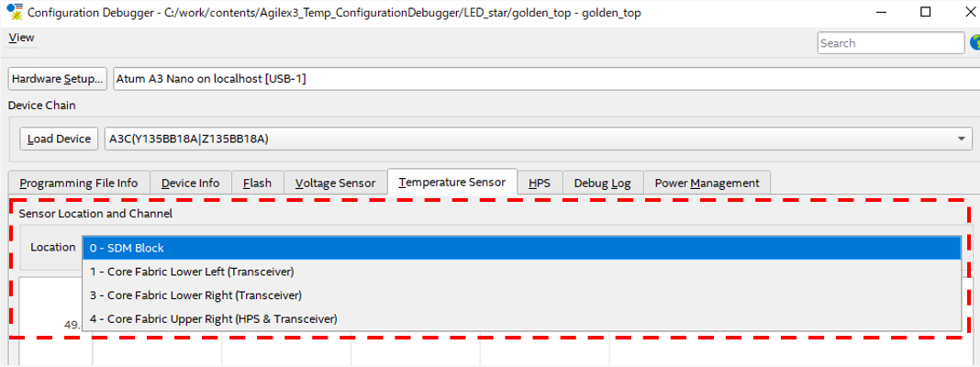
Task: Expand the device chain dropdown
Action: coord(961,139)
